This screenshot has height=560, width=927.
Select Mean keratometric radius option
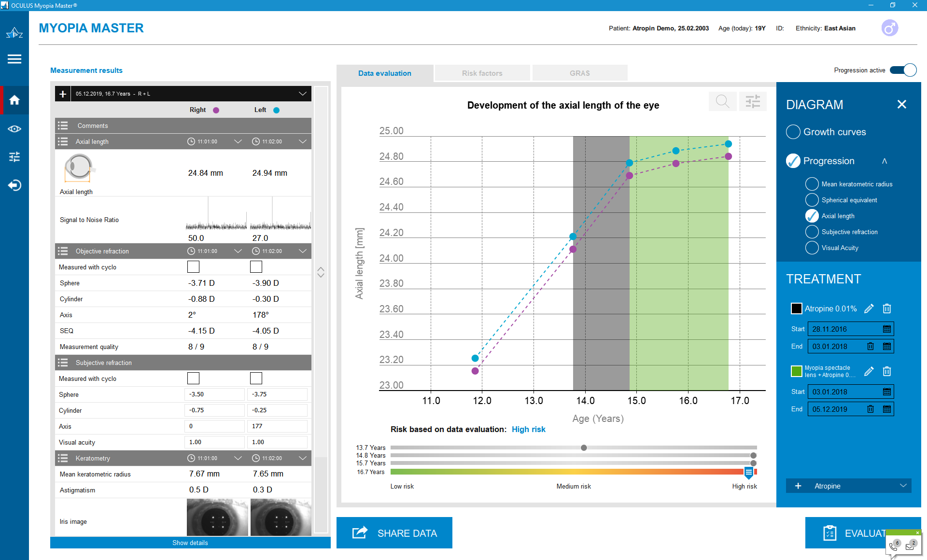tap(812, 184)
